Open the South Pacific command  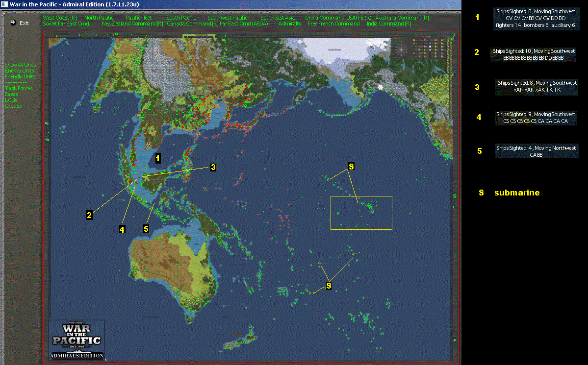pyautogui.click(x=181, y=18)
